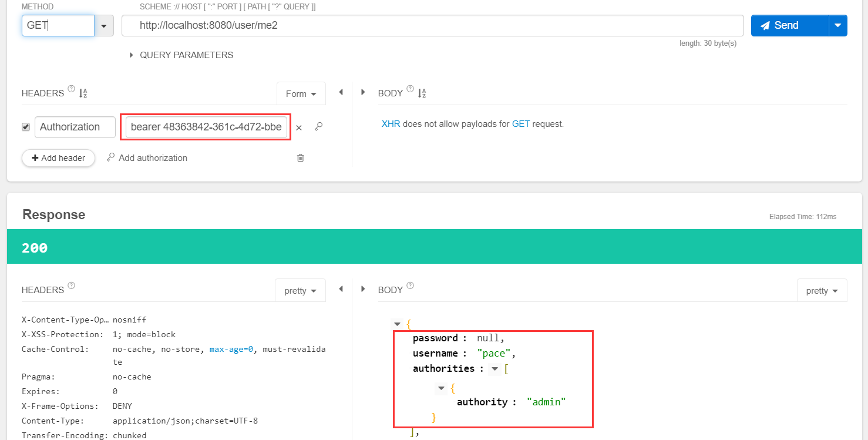Click the request BODY help icon
The width and height of the screenshot is (868, 440).
tap(411, 89)
